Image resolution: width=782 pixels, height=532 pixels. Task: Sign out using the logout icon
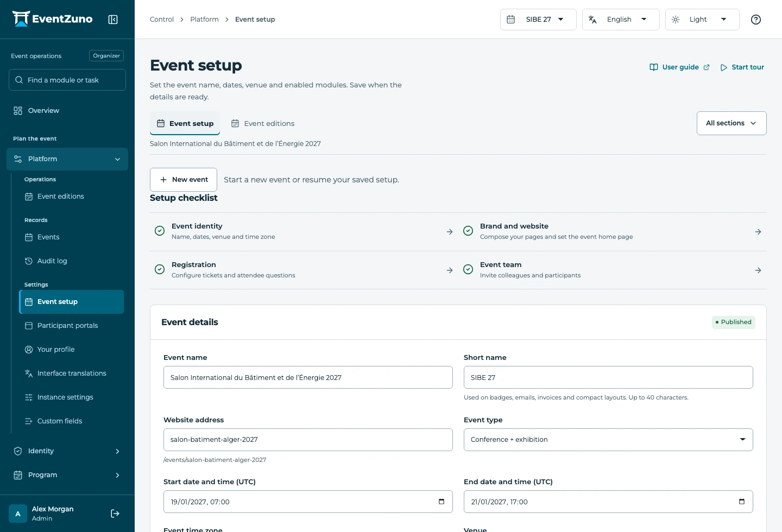[115, 514]
